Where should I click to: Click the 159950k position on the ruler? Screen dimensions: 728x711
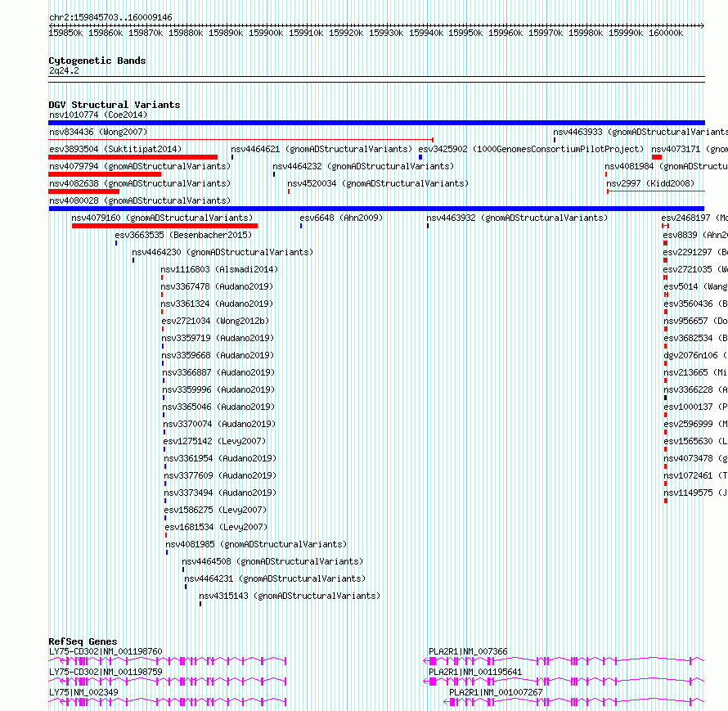tap(465, 33)
